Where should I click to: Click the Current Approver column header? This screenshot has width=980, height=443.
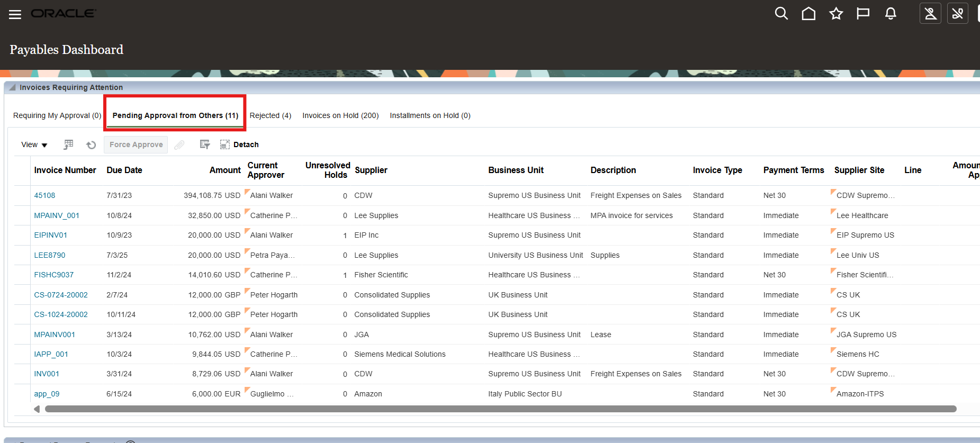(266, 170)
